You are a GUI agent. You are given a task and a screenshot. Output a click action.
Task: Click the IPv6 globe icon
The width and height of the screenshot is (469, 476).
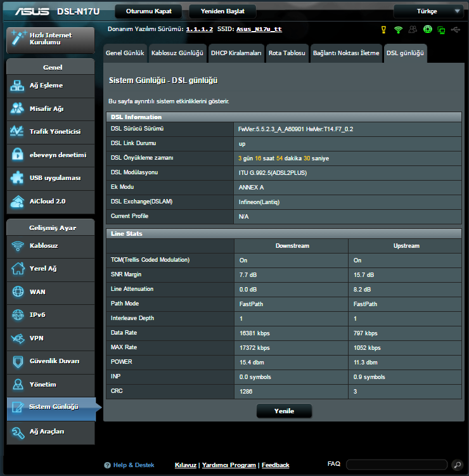pyautogui.click(x=18, y=315)
